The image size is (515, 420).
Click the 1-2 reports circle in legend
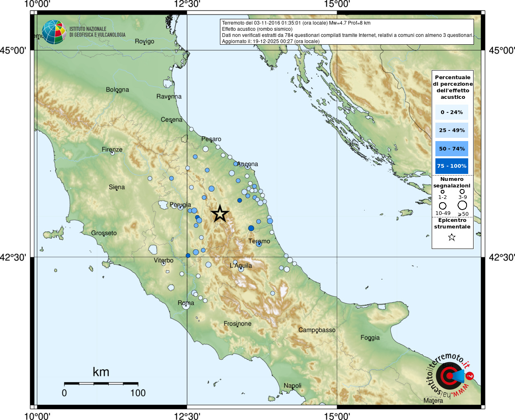click(442, 192)
